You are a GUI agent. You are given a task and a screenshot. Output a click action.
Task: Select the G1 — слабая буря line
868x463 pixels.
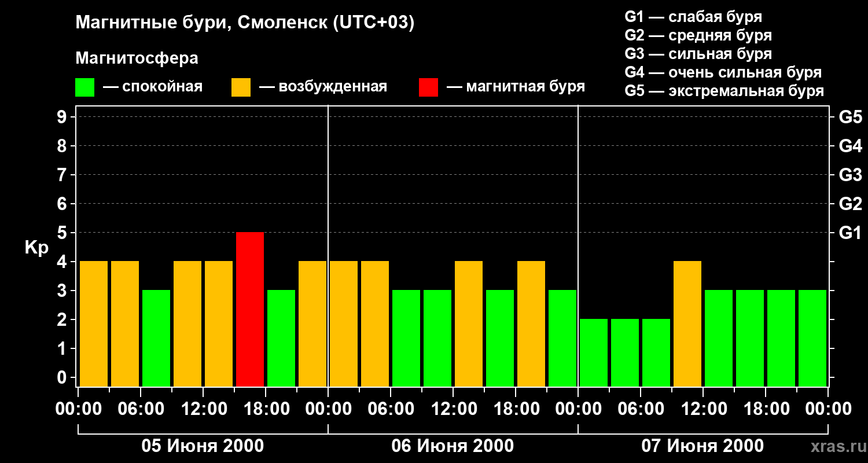pos(693,17)
